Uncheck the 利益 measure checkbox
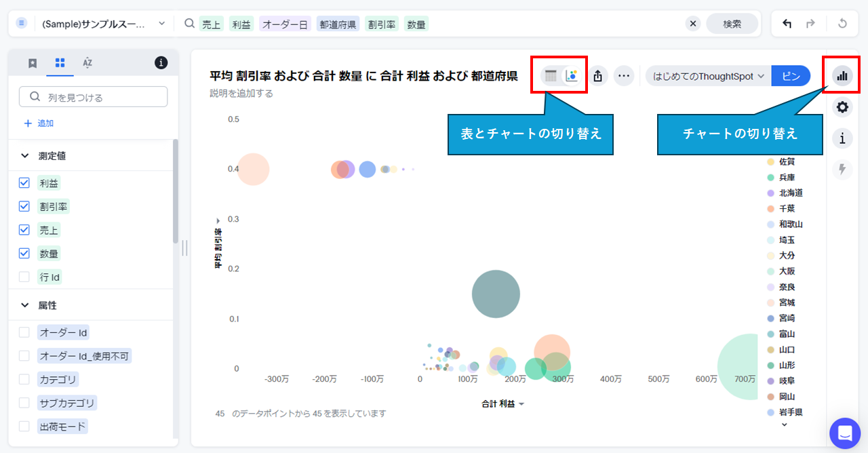The height and width of the screenshot is (453, 868). tap(24, 183)
